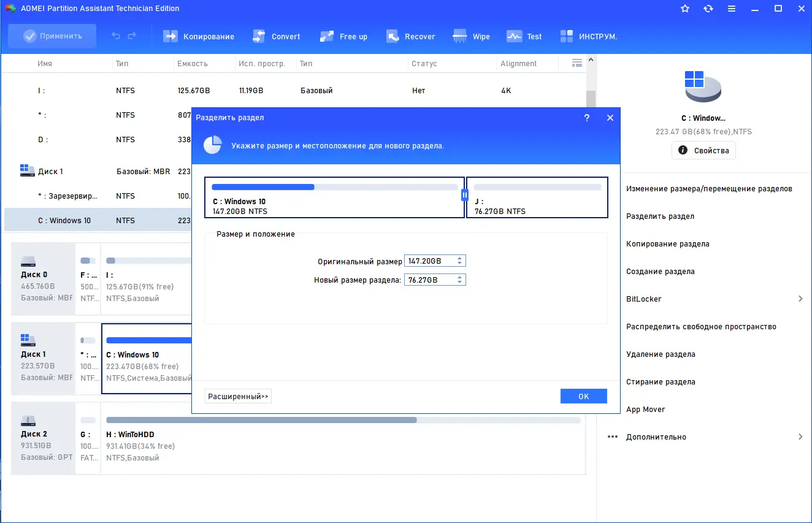Open the Free up tool
This screenshot has width=812, height=523.
click(343, 36)
